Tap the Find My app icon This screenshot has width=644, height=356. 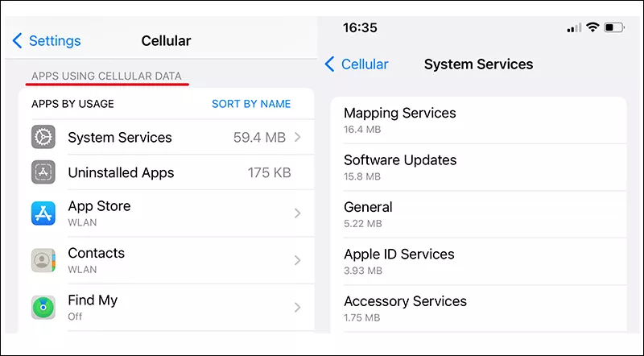click(x=43, y=307)
